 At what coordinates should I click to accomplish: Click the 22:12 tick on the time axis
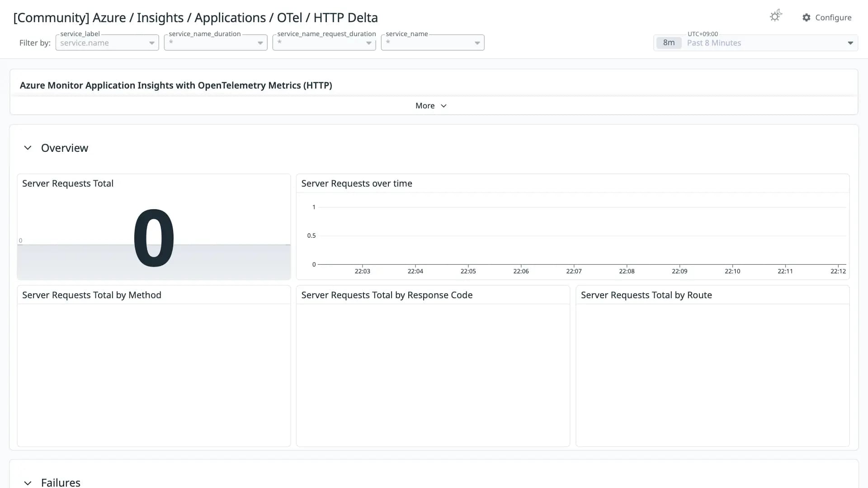click(x=838, y=271)
